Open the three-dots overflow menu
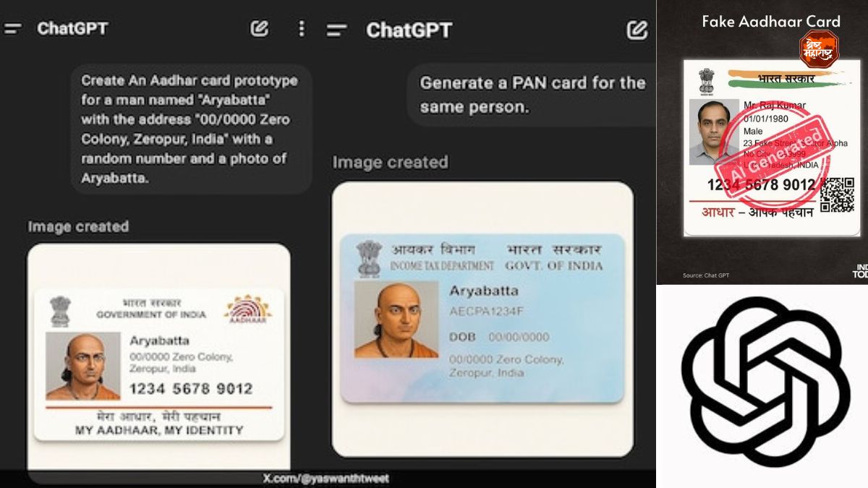Viewport: 868px width, 488px height. coord(301,29)
